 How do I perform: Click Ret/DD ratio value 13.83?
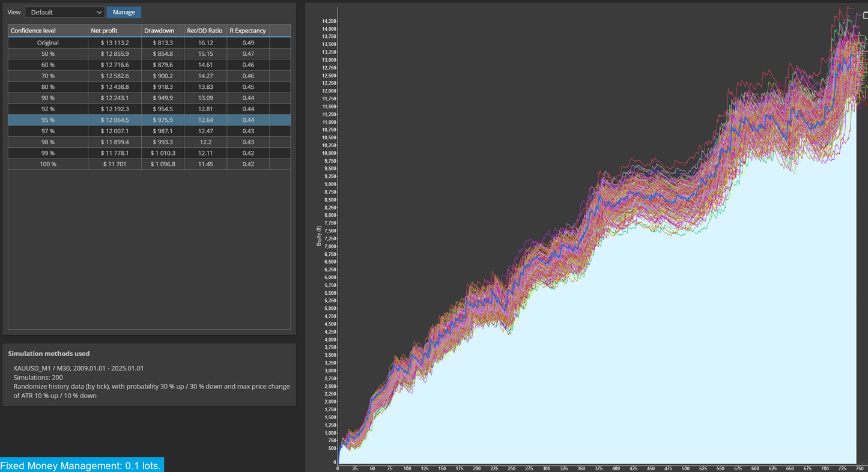pos(205,87)
